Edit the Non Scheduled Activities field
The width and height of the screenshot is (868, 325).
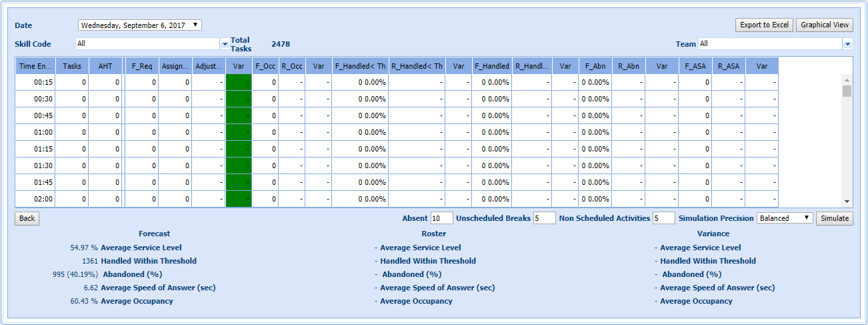664,218
